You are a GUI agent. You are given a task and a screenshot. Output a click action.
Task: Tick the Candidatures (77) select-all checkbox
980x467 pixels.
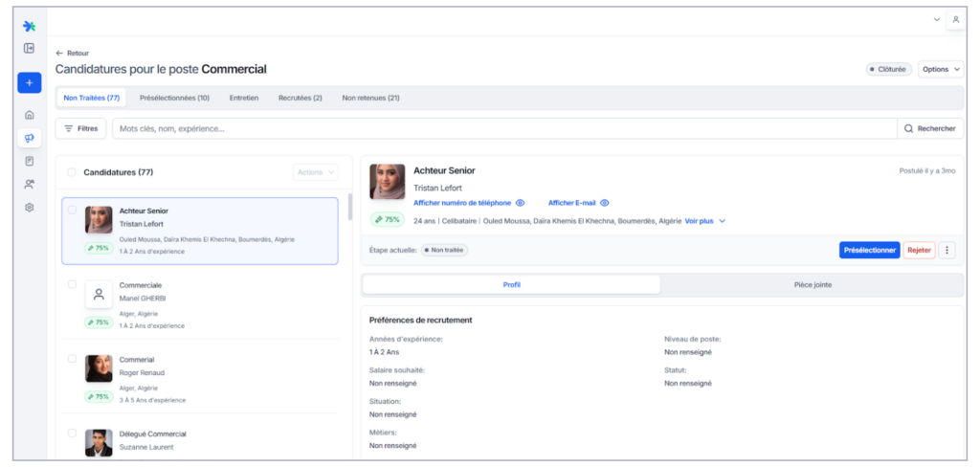[72, 172]
